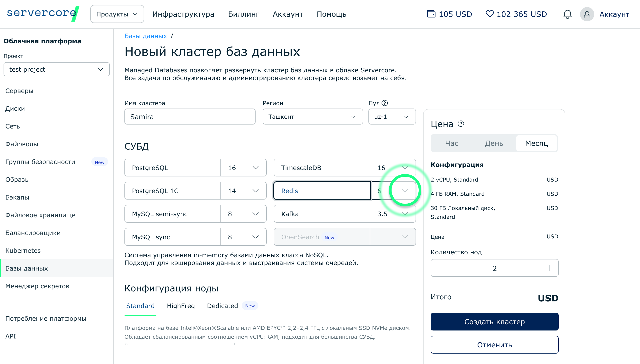This screenshot has width=640, height=364.
Task: Increase node count with plus
Action: (549, 268)
